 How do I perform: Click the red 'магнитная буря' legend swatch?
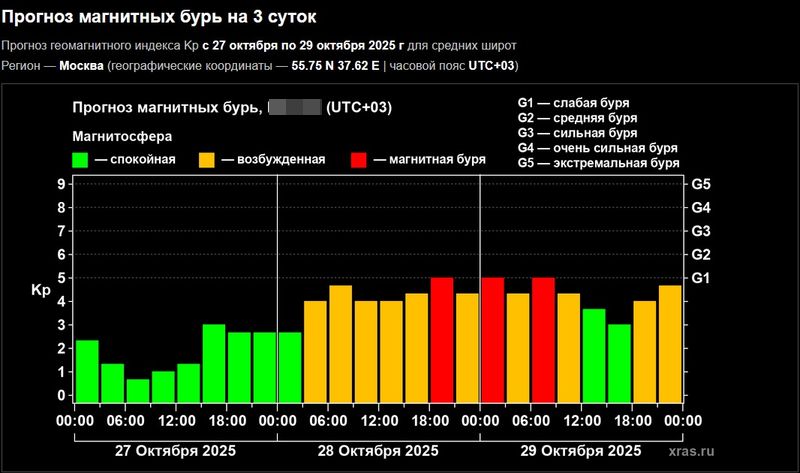click(360, 160)
